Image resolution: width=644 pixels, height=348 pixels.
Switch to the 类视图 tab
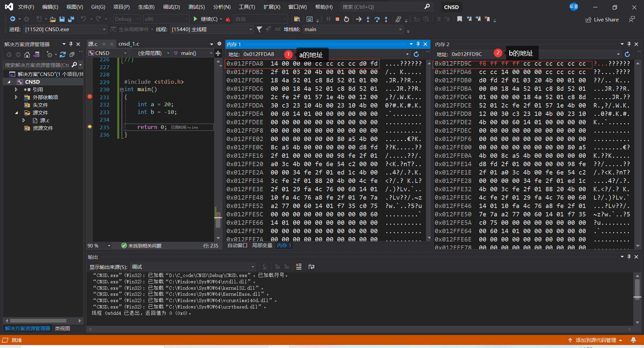pos(62,329)
